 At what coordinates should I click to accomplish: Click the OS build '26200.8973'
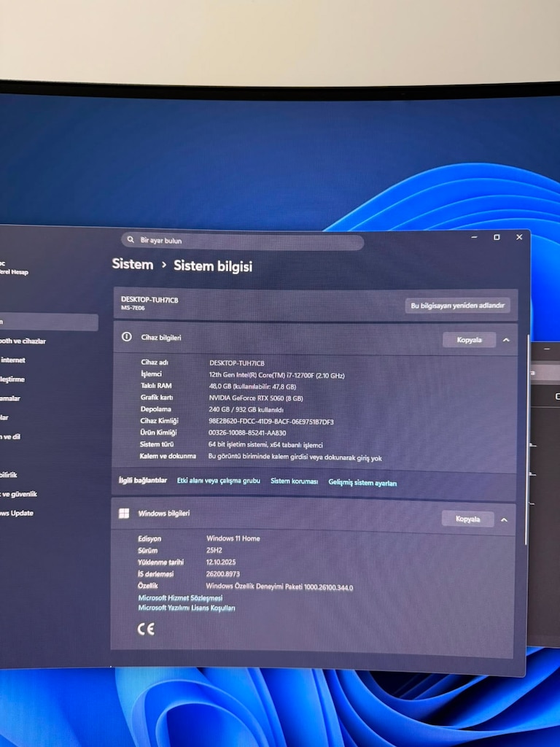tap(223, 574)
